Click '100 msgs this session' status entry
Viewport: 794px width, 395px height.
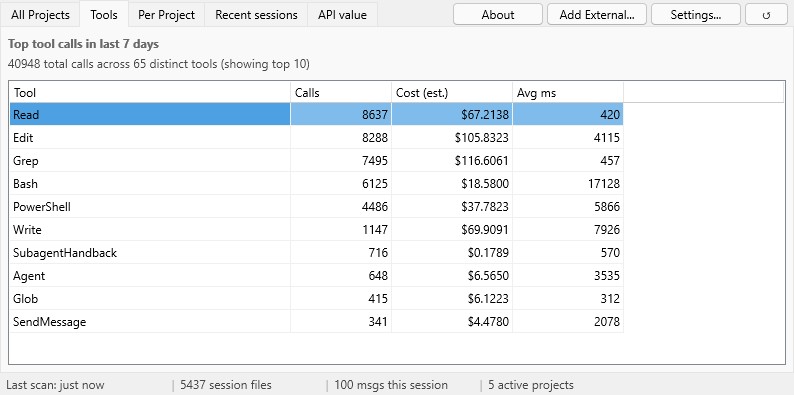pos(391,385)
